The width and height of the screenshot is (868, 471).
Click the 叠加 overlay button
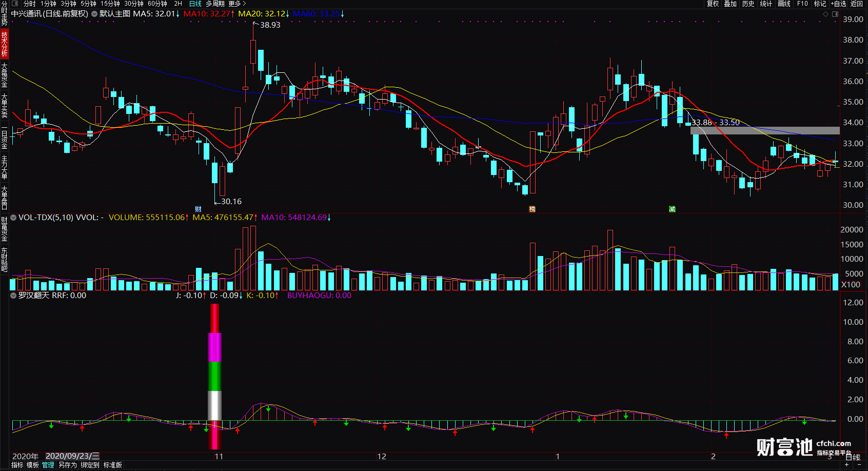[x=731, y=4]
